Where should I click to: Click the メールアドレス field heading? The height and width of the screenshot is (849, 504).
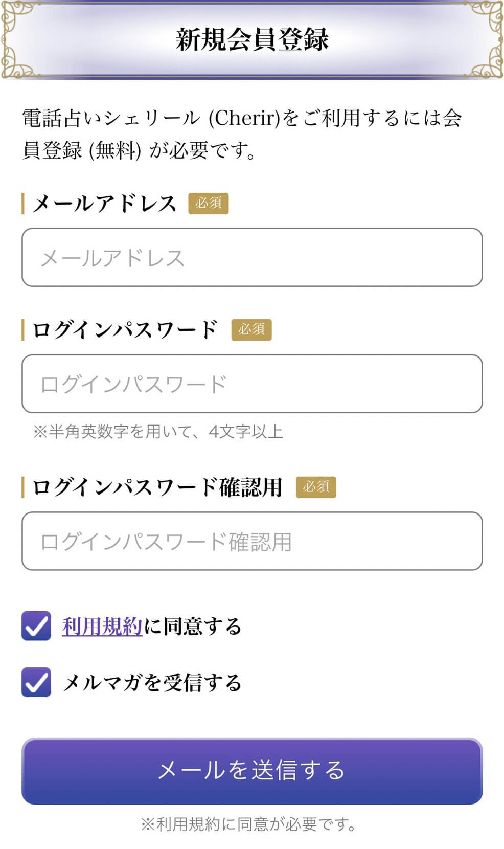click(104, 204)
